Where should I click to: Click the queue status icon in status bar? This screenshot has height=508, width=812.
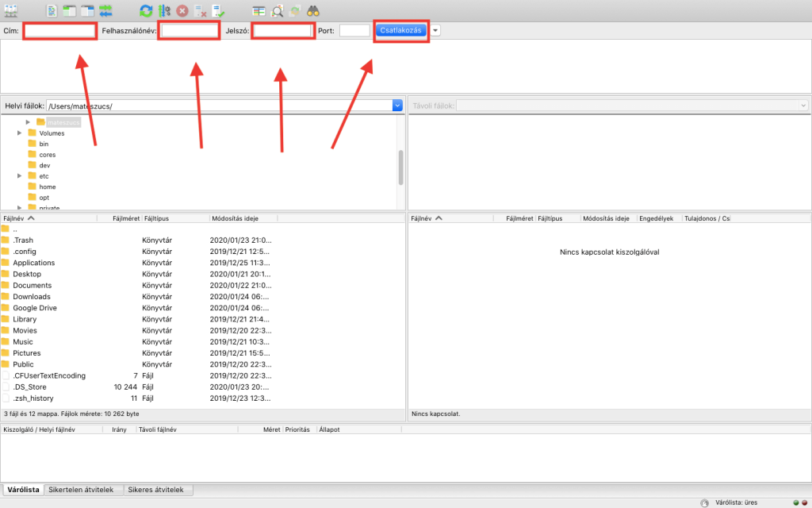704,502
